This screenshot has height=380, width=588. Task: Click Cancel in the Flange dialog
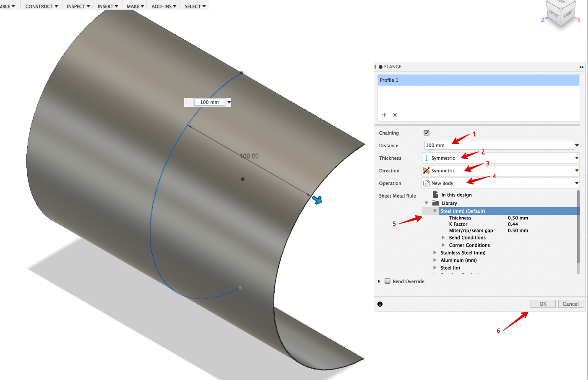(x=571, y=304)
